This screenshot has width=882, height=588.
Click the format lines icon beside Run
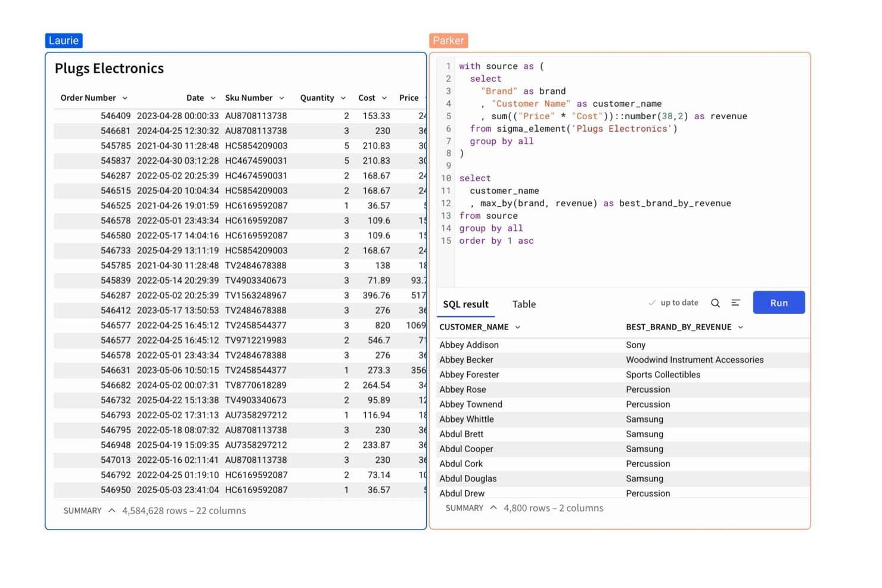736,303
